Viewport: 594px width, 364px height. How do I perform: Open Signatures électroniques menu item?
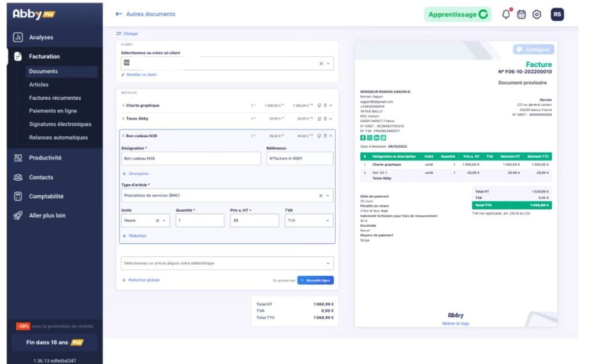pyautogui.click(x=60, y=124)
